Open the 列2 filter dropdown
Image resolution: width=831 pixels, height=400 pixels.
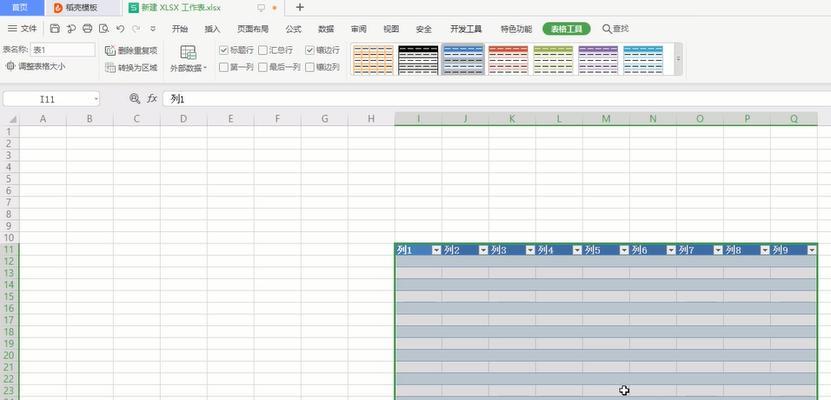click(483, 251)
